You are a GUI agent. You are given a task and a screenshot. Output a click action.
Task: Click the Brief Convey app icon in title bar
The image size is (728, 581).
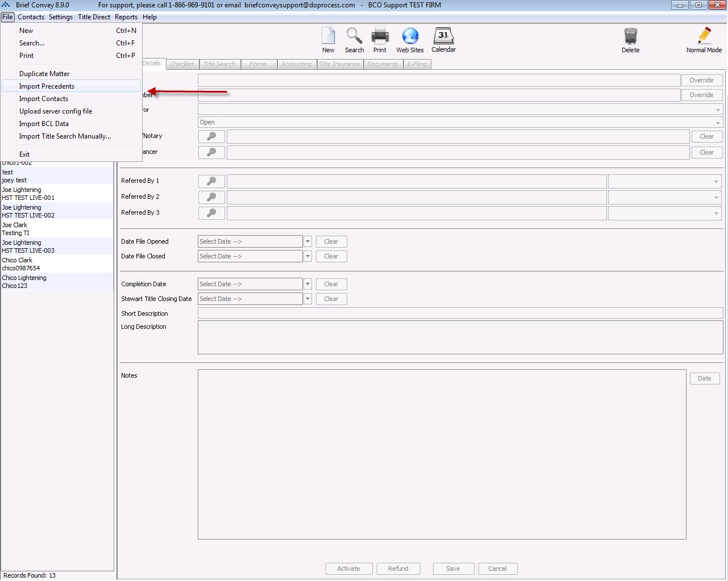click(6, 5)
